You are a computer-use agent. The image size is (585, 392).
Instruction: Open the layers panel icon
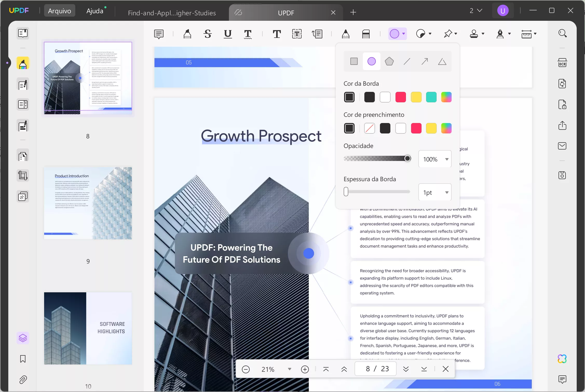pos(23,338)
